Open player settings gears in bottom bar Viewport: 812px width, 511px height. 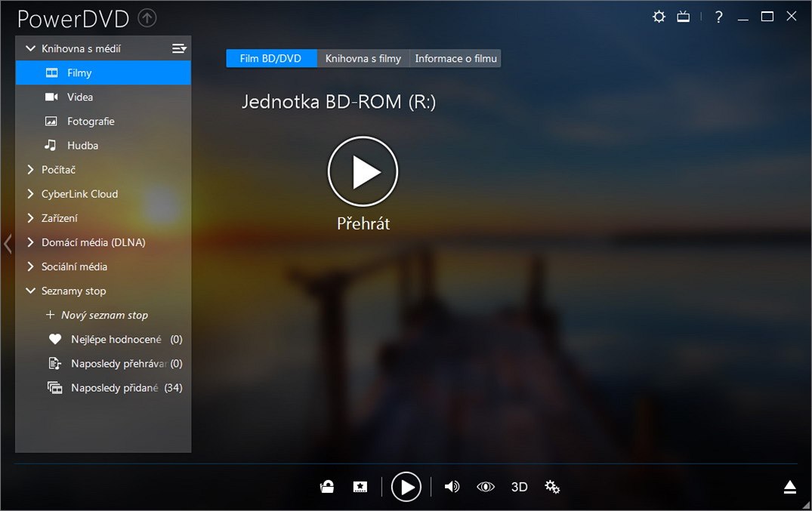click(x=552, y=487)
